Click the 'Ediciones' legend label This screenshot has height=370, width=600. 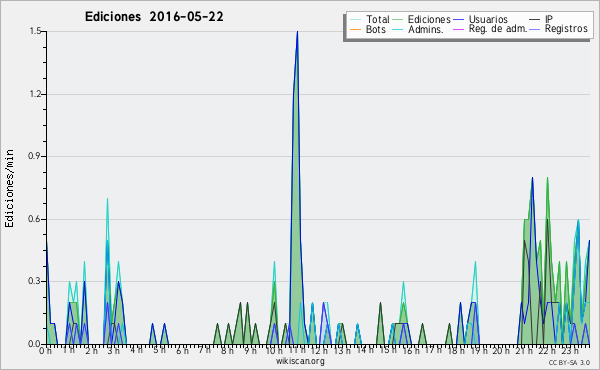tap(429, 19)
